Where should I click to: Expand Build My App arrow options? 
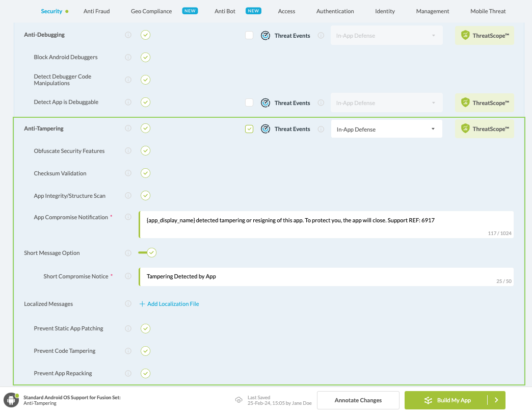pyautogui.click(x=496, y=400)
